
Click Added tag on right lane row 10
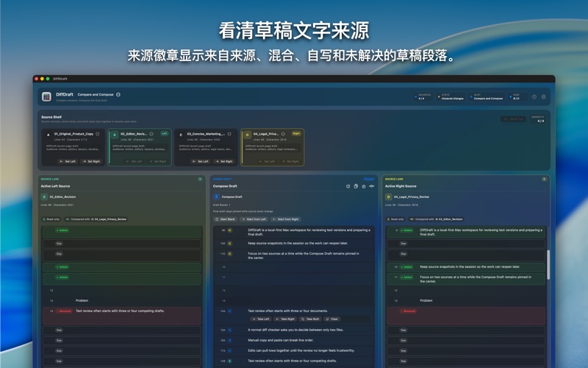[406, 267]
